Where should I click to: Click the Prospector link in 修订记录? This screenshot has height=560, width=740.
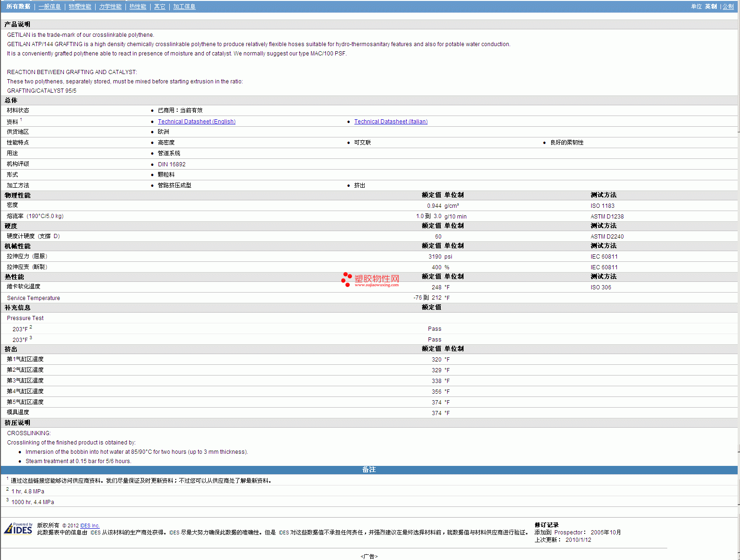568,533
